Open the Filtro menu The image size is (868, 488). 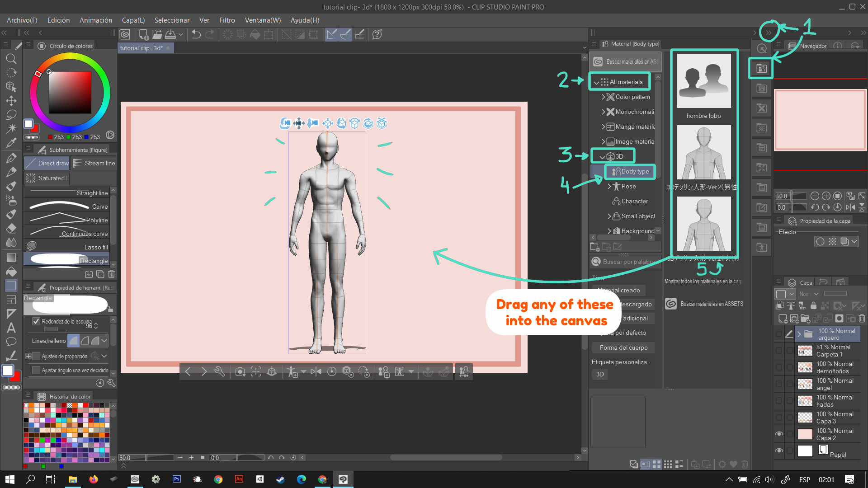click(x=227, y=20)
